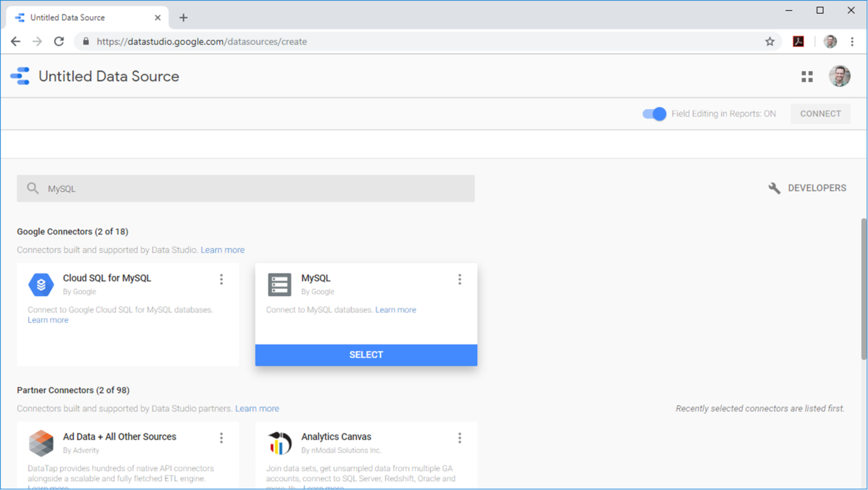
Task: View site info via the padlock icon
Action: click(x=86, y=41)
